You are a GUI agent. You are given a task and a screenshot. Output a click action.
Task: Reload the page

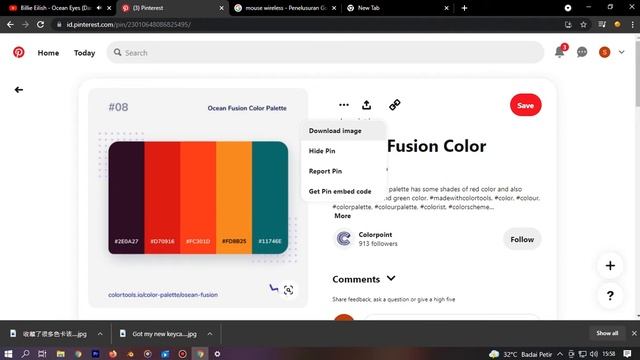point(40,24)
